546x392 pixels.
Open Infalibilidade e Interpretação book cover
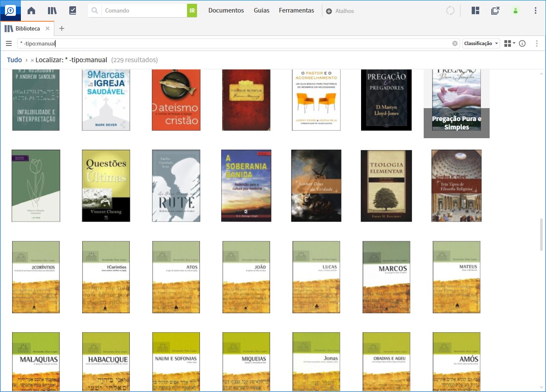pos(36,100)
